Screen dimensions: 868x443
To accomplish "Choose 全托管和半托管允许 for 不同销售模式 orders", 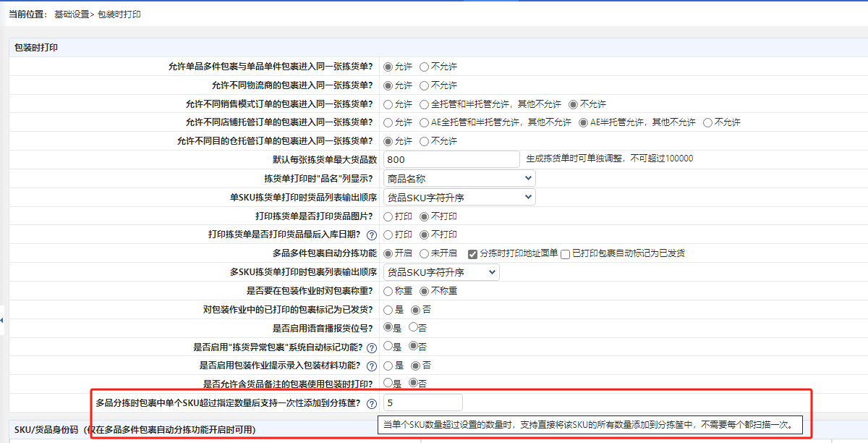I will click(x=425, y=104).
